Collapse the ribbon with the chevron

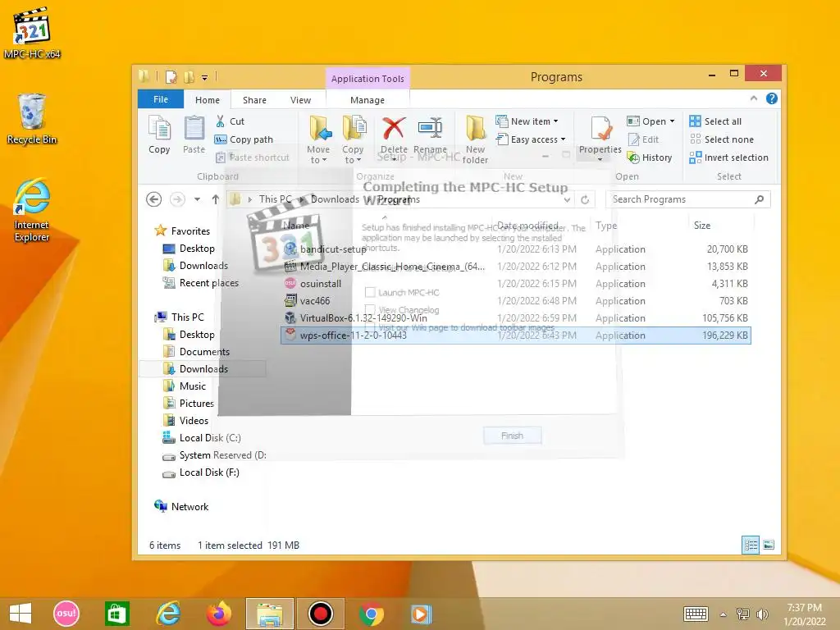click(754, 98)
